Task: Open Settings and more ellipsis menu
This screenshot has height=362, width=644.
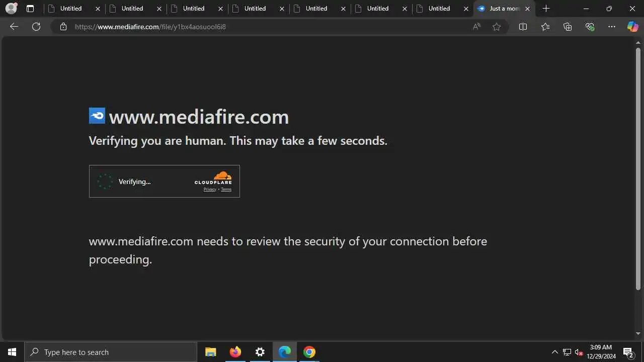Action: pos(612,27)
